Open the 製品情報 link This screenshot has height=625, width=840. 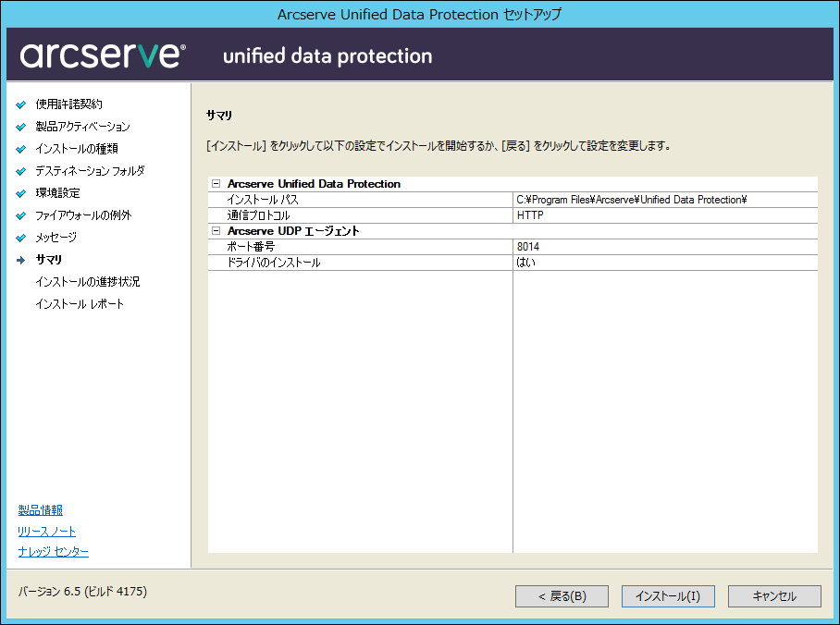tap(40, 509)
